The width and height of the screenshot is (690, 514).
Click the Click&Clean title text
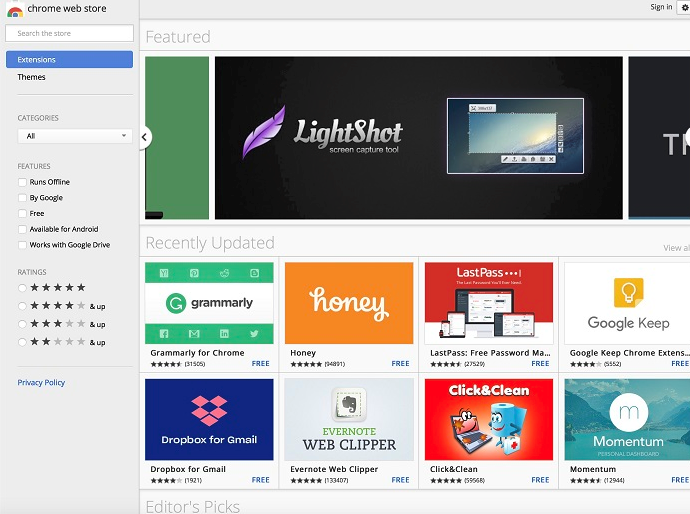tap(454, 469)
